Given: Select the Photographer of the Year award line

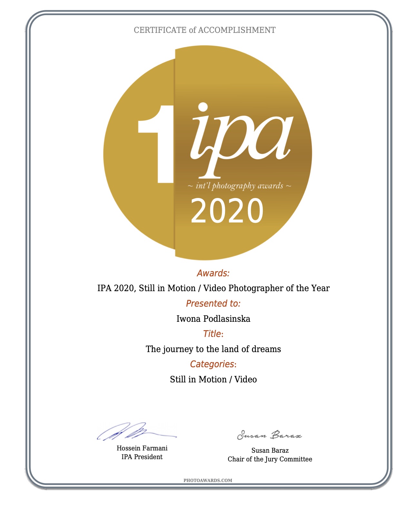Looking at the screenshot, I should 213,288.
